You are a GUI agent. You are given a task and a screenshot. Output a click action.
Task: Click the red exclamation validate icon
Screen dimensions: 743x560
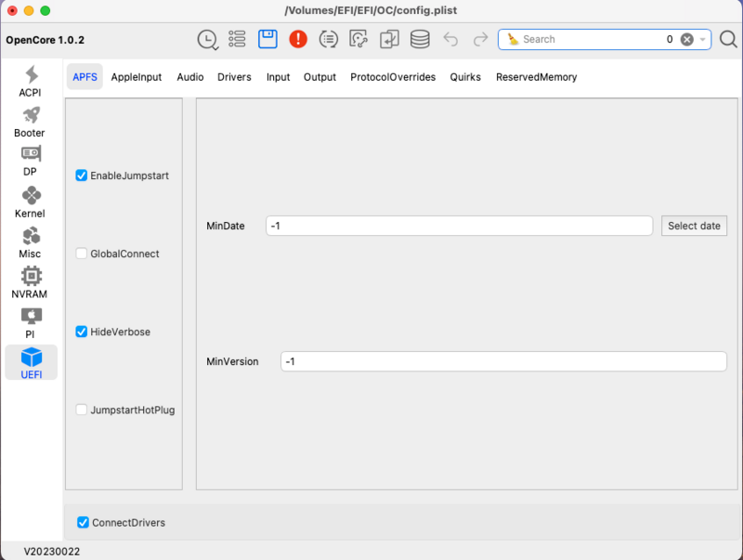297,39
